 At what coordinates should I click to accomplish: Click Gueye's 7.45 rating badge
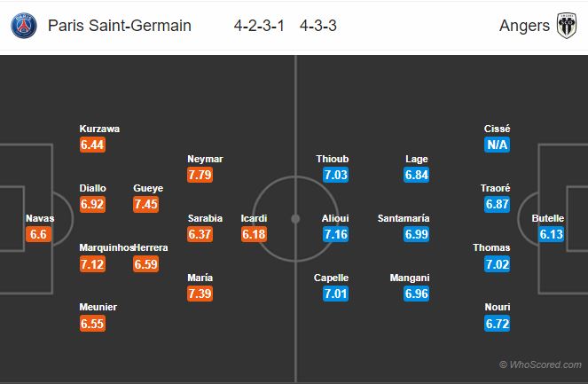[x=145, y=204]
